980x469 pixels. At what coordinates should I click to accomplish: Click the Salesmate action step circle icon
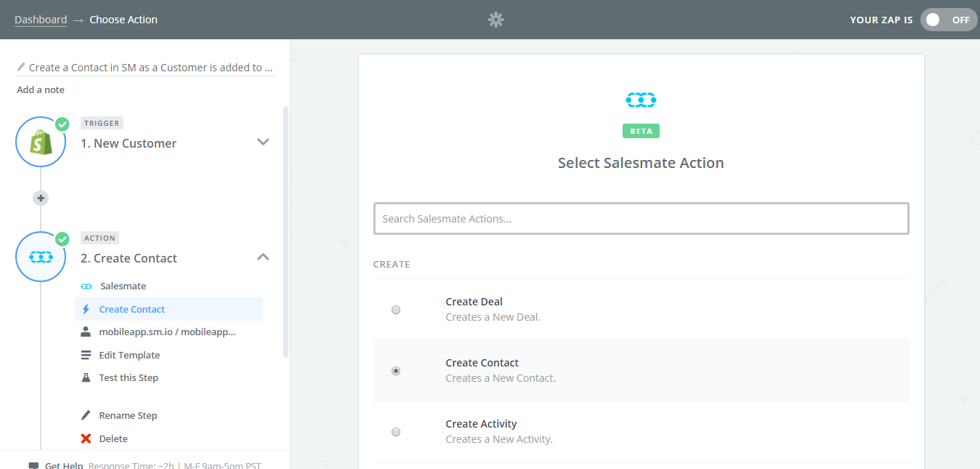point(41,257)
